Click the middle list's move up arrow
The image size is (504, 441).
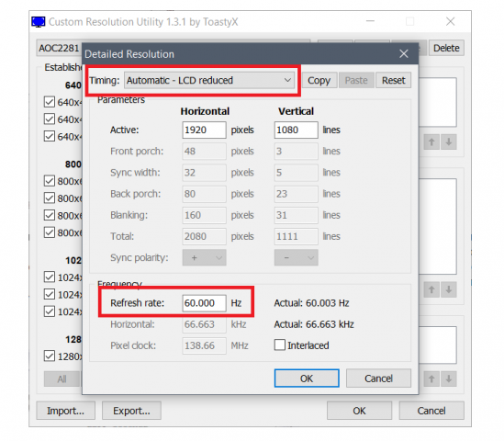point(431,289)
